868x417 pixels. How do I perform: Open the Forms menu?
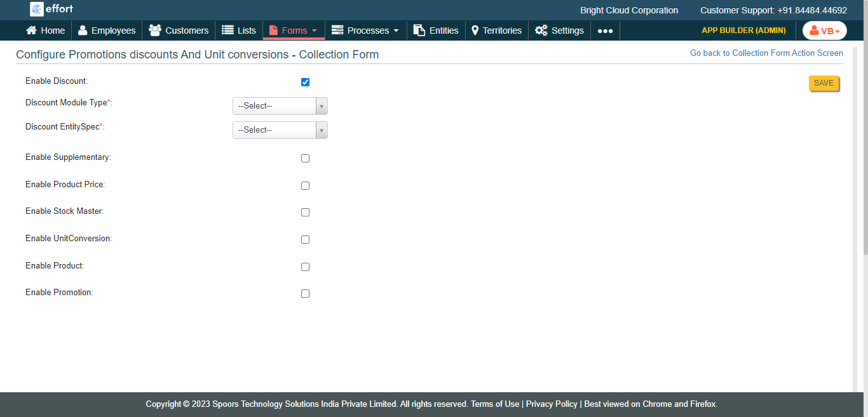coord(294,30)
